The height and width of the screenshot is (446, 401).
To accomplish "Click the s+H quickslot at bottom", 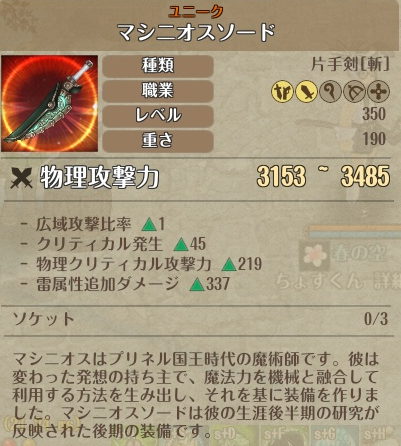I will pyautogui.click(x=380, y=435).
